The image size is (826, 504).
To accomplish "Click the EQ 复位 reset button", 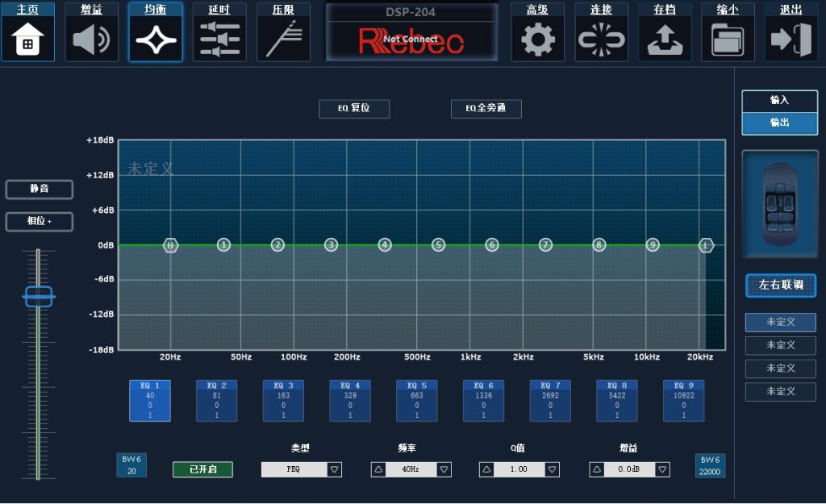I will tap(354, 109).
